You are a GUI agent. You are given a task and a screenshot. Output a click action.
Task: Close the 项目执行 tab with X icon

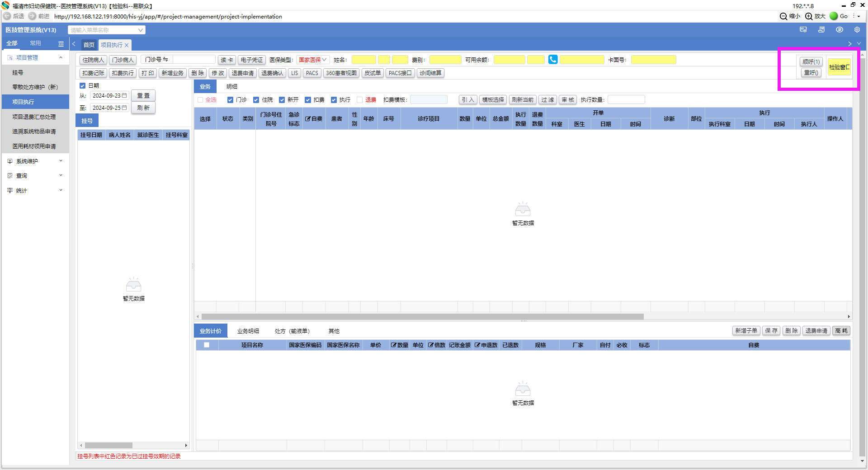127,45
